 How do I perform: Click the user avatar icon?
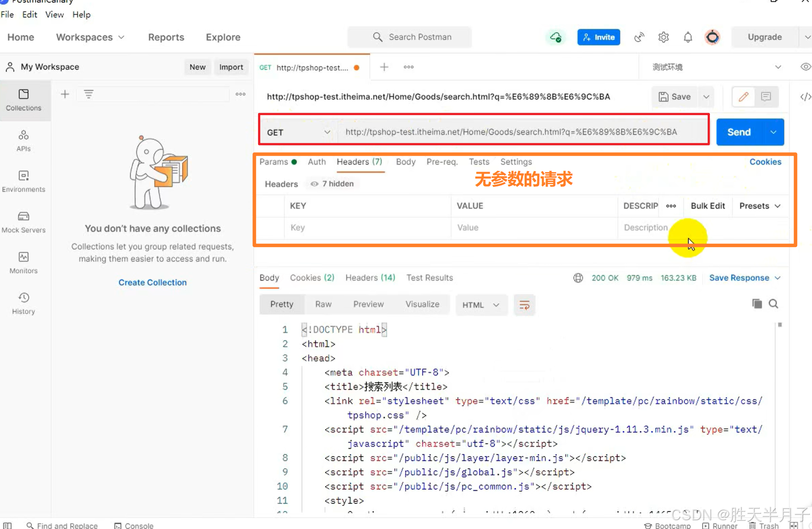click(x=712, y=37)
